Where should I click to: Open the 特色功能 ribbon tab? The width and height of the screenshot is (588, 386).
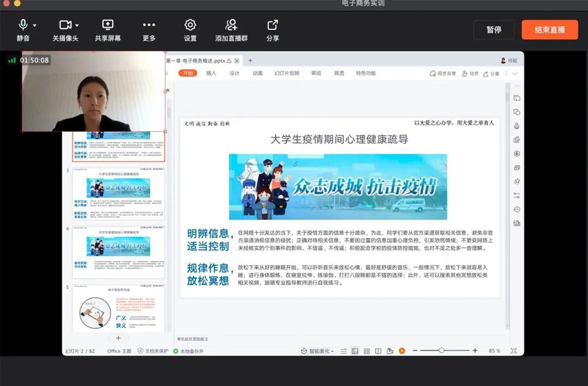(x=366, y=73)
